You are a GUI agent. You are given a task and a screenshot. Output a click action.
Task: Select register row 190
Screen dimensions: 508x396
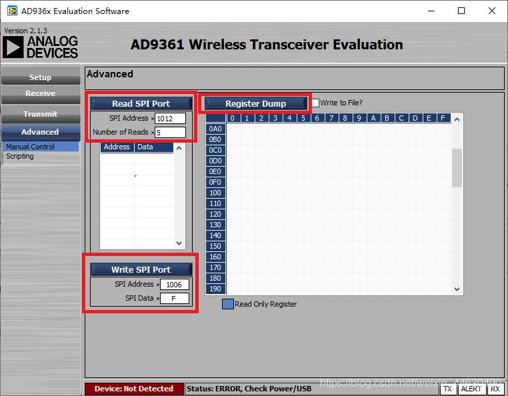[215, 289]
